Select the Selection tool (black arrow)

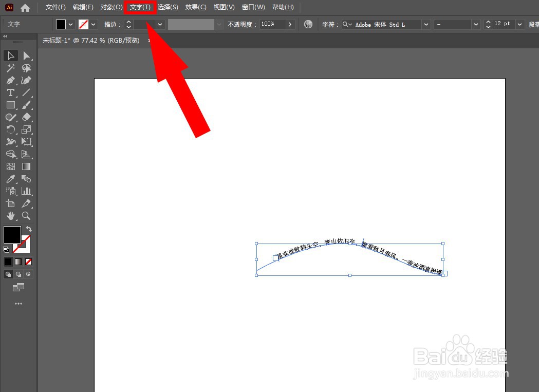coord(11,55)
